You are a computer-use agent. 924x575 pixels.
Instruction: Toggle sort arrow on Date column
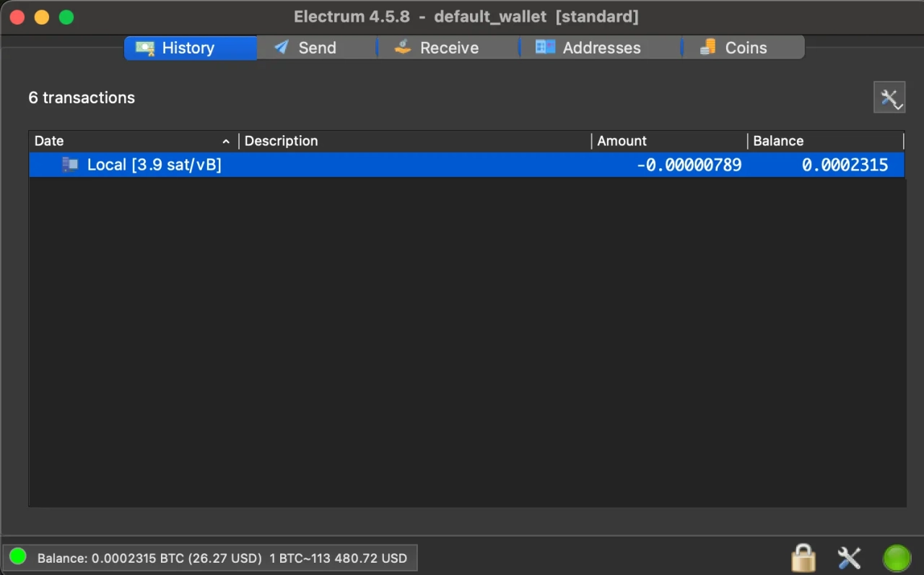pyautogui.click(x=226, y=142)
